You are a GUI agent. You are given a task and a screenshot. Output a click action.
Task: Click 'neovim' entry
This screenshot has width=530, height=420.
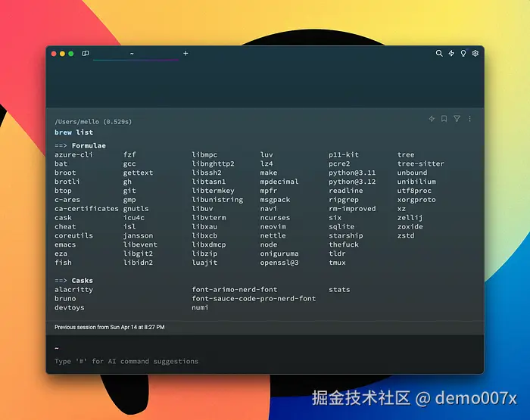tap(273, 227)
